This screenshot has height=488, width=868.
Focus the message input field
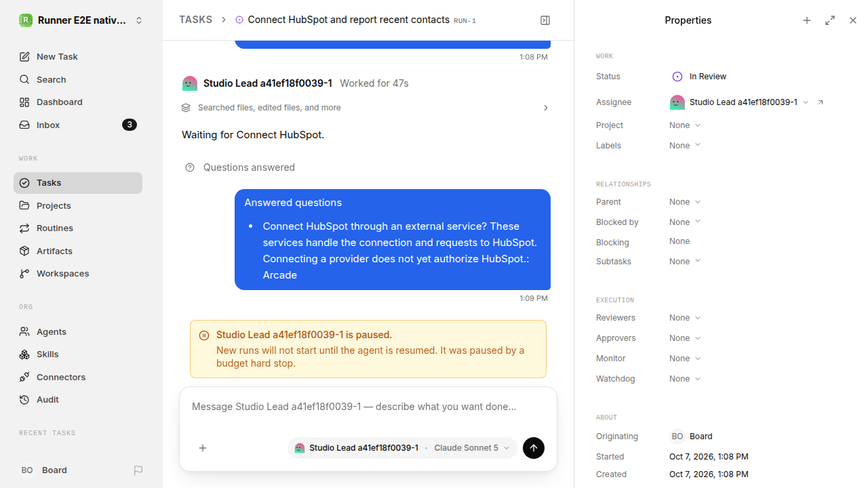(x=368, y=407)
